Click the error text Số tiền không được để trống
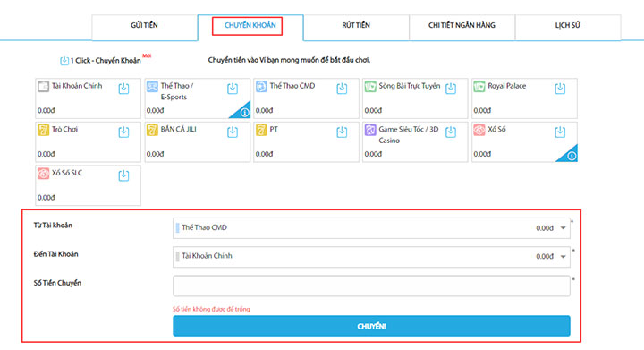 tap(211, 309)
